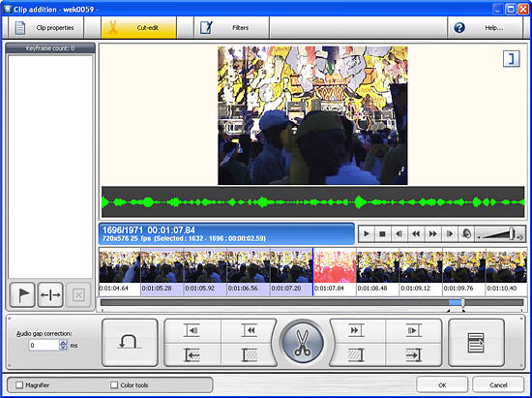Open the Filters tab
Image resolution: width=532 pixels, height=398 pixels.
tap(231, 28)
